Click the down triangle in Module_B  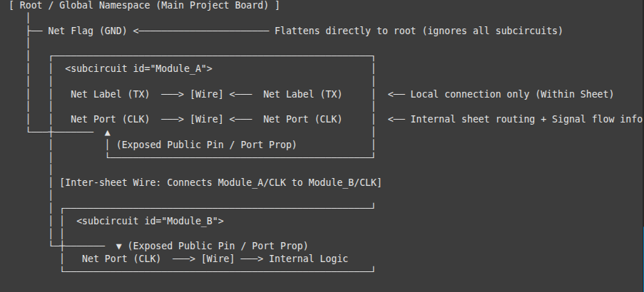(x=118, y=246)
